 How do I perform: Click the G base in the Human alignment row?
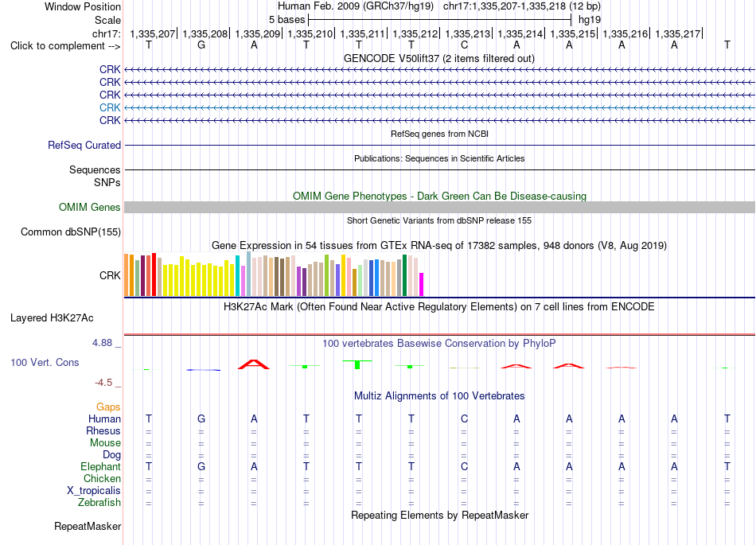(x=201, y=418)
